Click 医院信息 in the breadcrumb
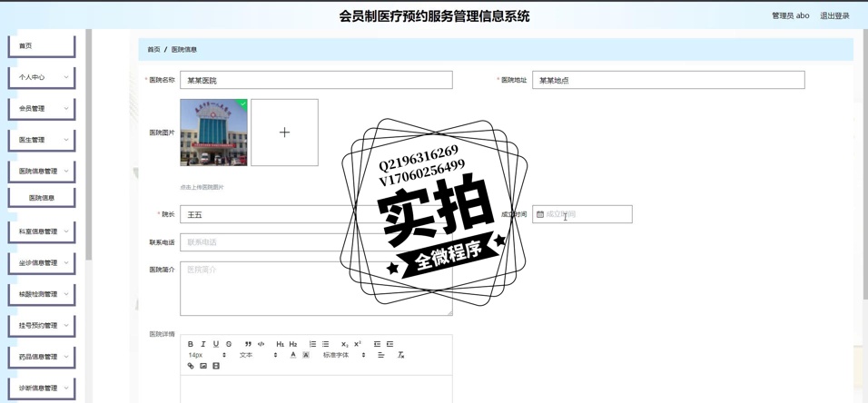Image resolution: width=868 pixels, height=403 pixels. 183,49
